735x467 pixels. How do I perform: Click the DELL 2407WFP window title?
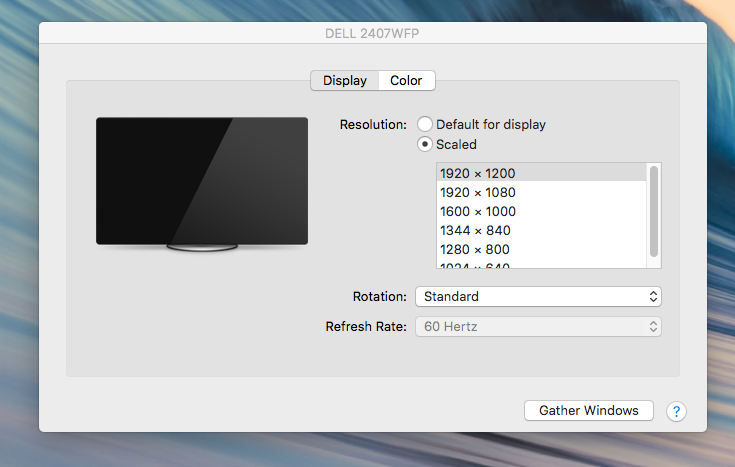pyautogui.click(x=372, y=33)
